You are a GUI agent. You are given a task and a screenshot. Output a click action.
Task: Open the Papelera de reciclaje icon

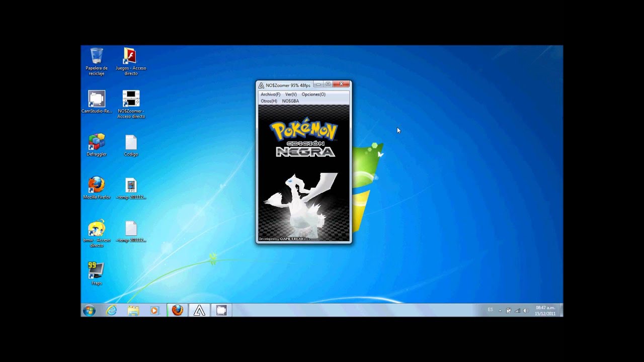(x=97, y=61)
